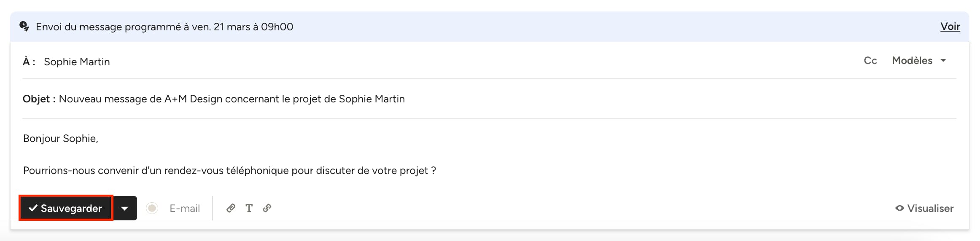Open text formatting with the T icon
Image resolution: width=980 pixels, height=241 pixels.
(249, 208)
